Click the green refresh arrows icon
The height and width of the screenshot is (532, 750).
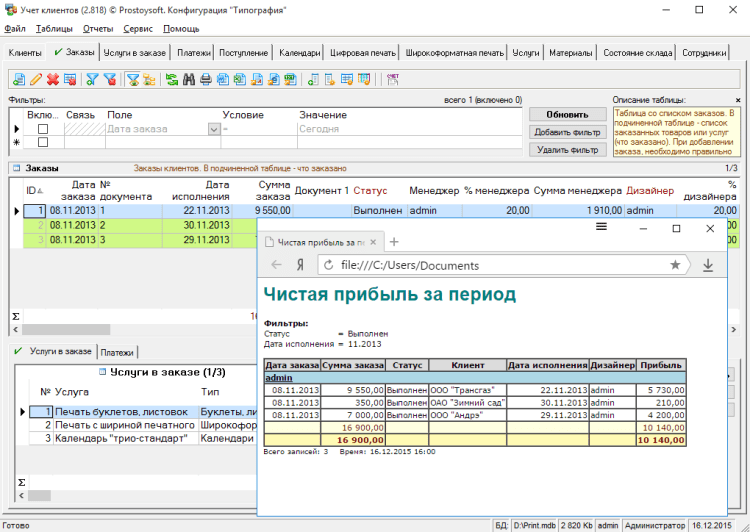(x=172, y=79)
